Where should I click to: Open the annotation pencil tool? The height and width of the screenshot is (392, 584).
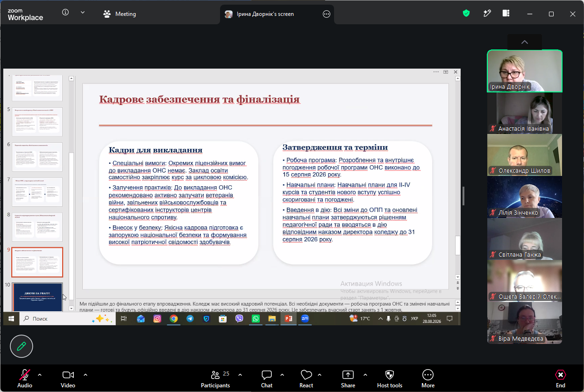coord(21,346)
